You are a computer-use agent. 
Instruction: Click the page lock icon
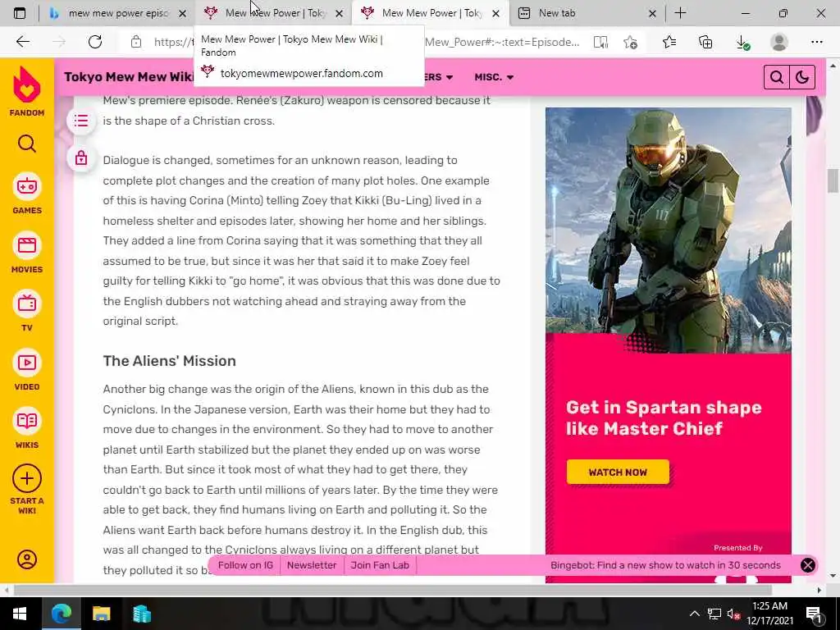point(81,158)
